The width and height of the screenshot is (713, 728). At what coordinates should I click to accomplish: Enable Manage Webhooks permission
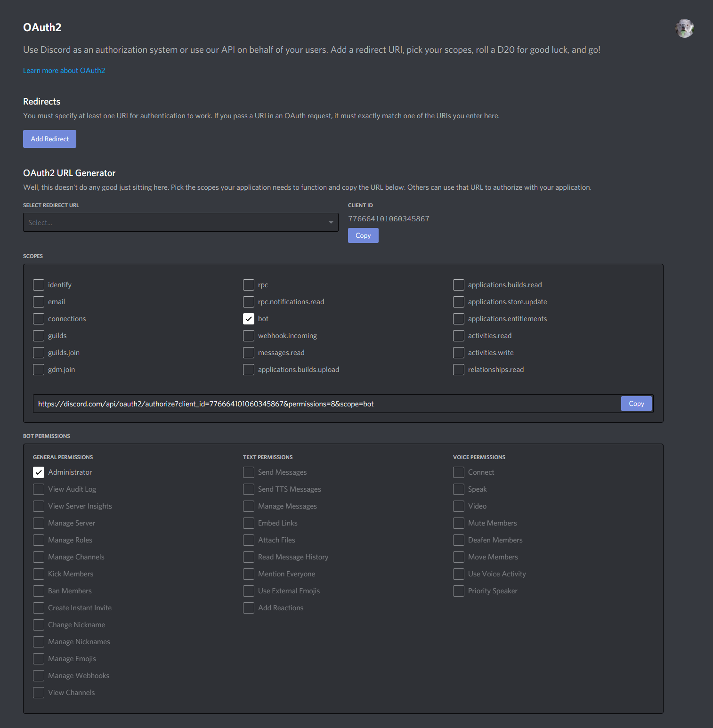(39, 676)
